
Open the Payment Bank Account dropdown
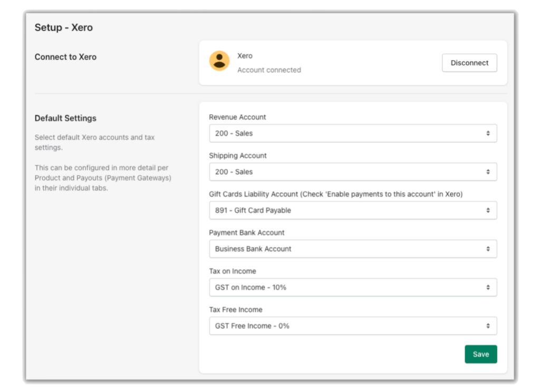pos(353,249)
